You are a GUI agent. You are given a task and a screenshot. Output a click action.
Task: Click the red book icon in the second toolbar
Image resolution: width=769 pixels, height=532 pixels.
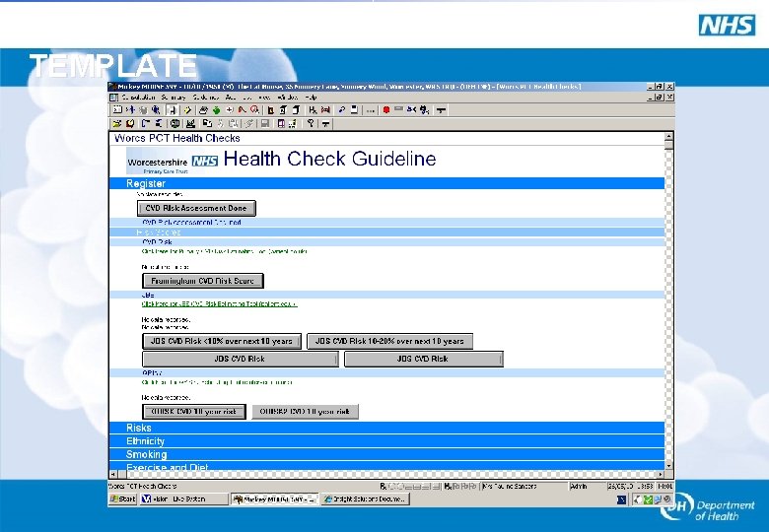click(130, 123)
